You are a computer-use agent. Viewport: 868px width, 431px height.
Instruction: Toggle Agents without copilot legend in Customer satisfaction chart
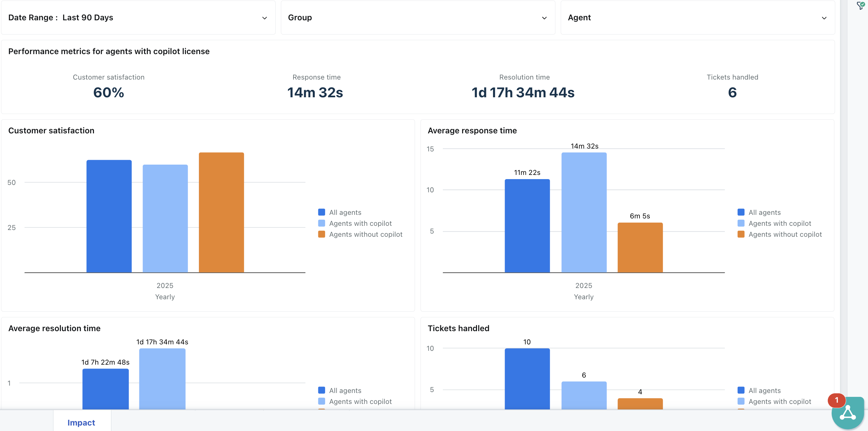pos(365,235)
